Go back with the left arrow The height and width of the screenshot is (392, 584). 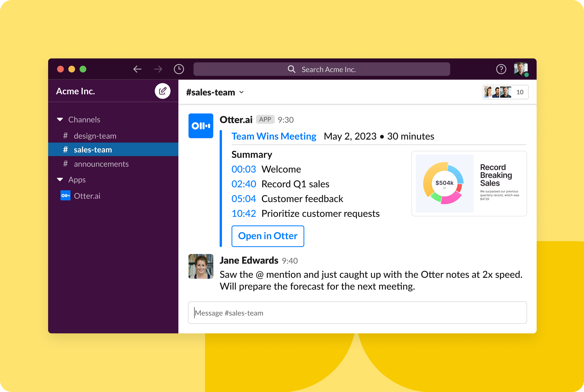coord(137,69)
